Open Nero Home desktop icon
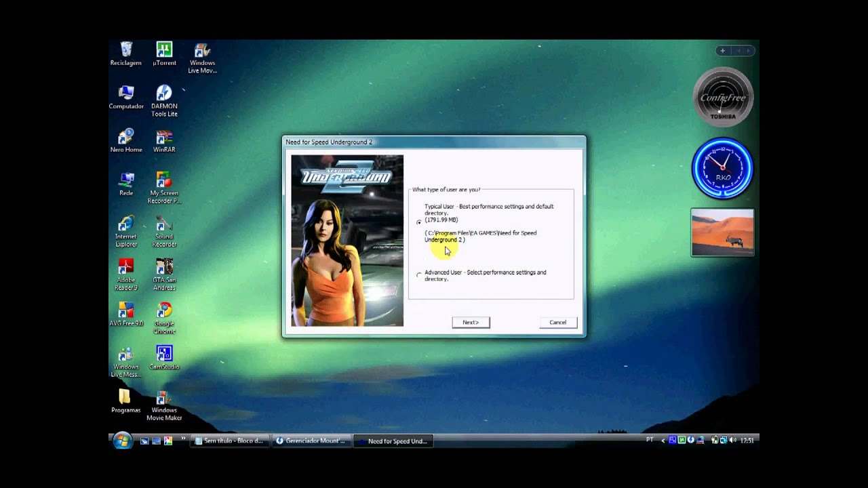This screenshot has height=488, width=868. [125, 141]
